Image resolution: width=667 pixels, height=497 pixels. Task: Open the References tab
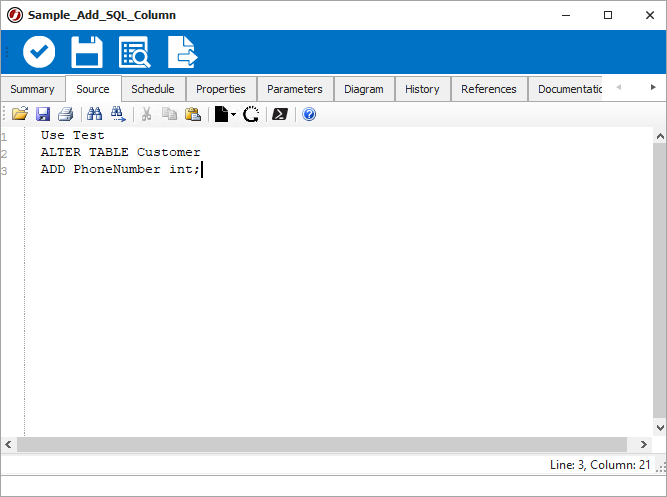[x=489, y=89]
